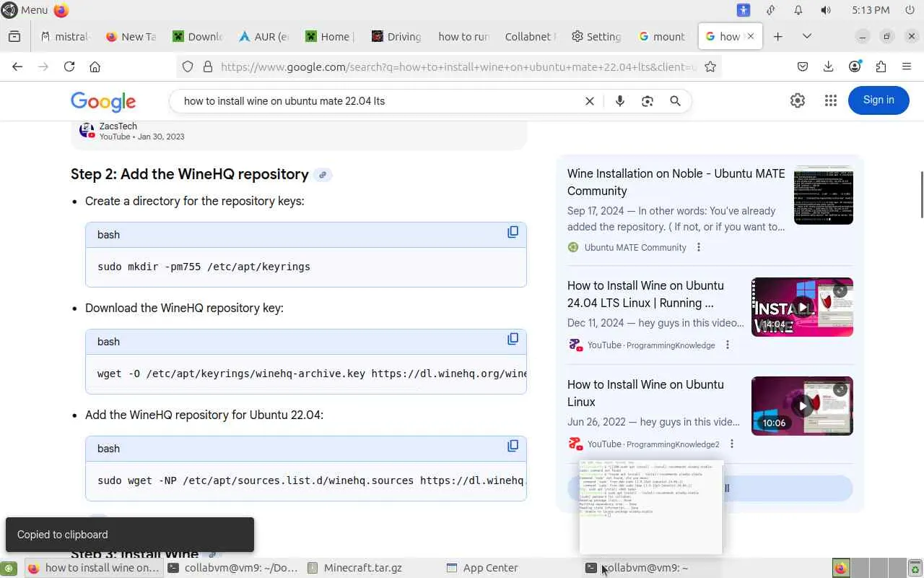Viewport: 924px width, 578px height.
Task: Open the Trash in the bottom panel
Action: point(915,569)
